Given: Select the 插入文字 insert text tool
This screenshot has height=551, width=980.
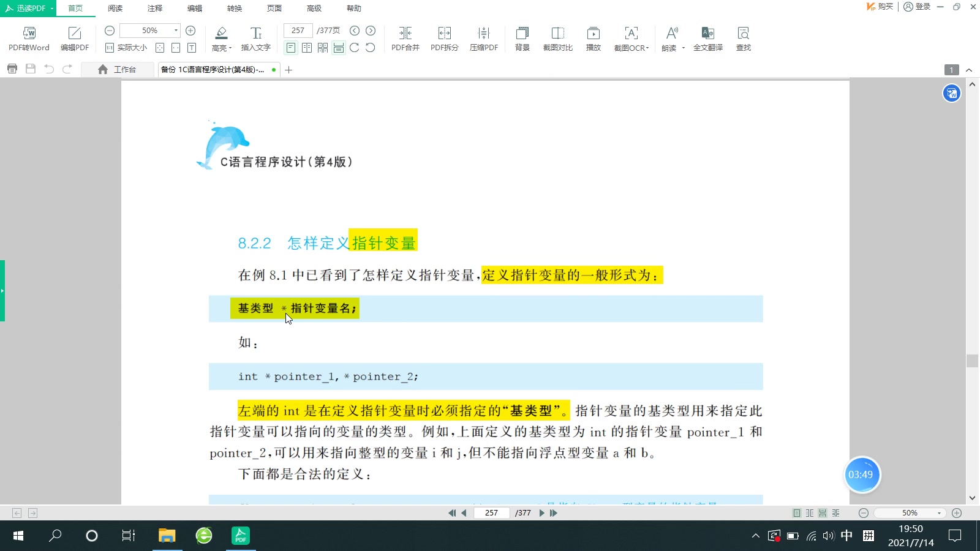Looking at the screenshot, I should 255,37.
